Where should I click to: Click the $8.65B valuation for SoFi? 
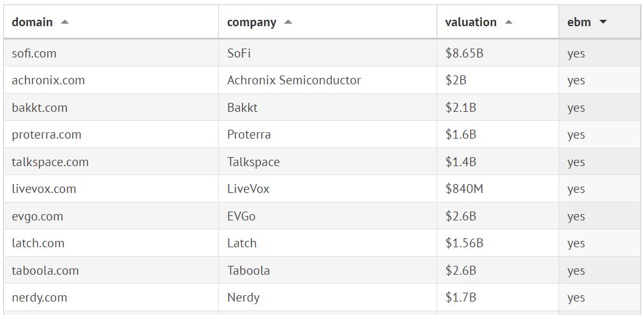click(x=464, y=54)
